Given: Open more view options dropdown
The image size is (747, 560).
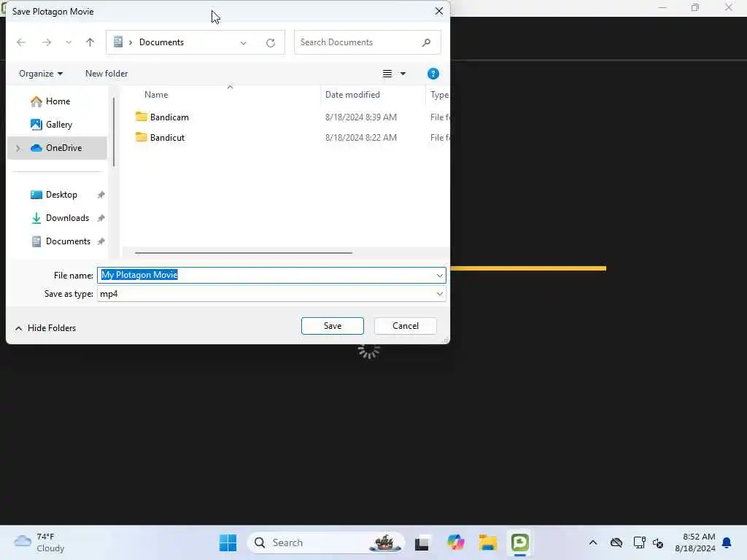Looking at the screenshot, I should point(403,74).
